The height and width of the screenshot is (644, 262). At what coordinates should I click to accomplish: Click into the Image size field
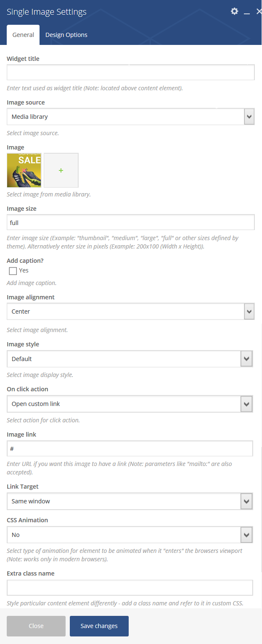130,223
